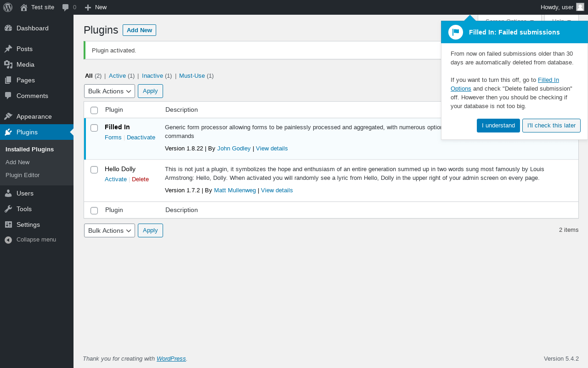Click the top Apply button
The height and width of the screenshot is (368, 588).
pos(150,91)
